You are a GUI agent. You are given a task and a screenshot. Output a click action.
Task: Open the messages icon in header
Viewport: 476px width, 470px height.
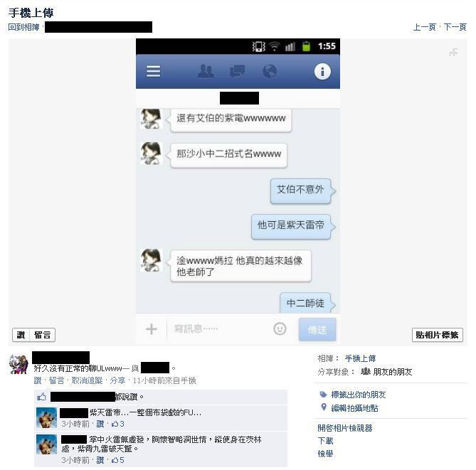click(x=238, y=72)
